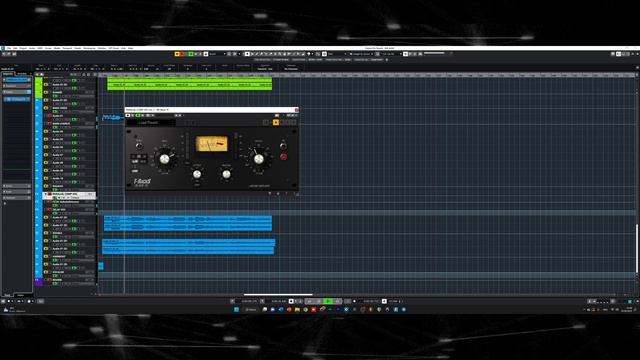The width and height of the screenshot is (640, 360).
Task: Open the red app icon in taskbar
Action: [x=313, y=309]
